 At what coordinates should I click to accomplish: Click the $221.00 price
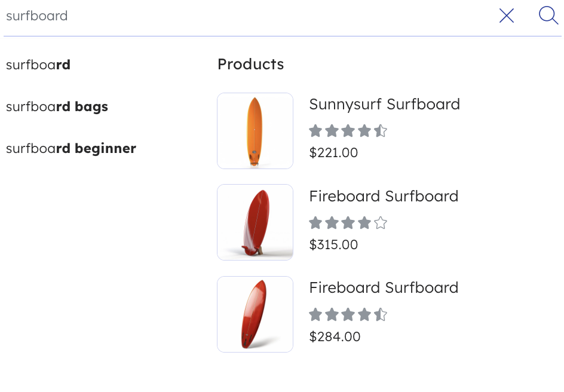(333, 153)
